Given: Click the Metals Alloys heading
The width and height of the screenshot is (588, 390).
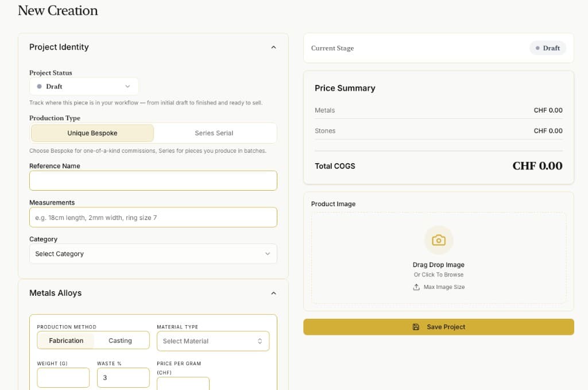Looking at the screenshot, I should click(56, 294).
